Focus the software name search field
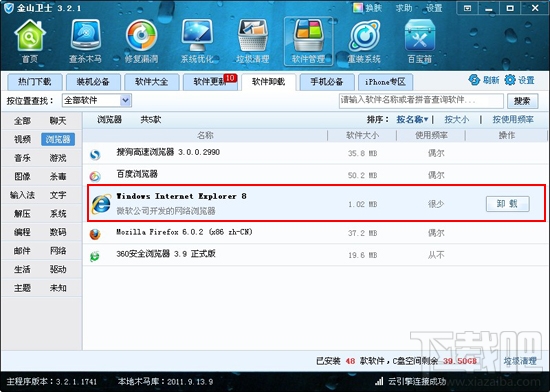 point(421,101)
